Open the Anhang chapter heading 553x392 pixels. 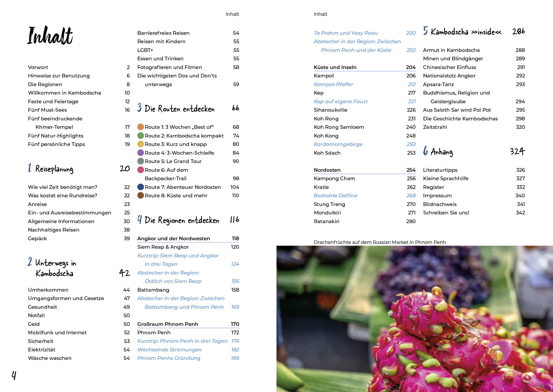[442, 152]
